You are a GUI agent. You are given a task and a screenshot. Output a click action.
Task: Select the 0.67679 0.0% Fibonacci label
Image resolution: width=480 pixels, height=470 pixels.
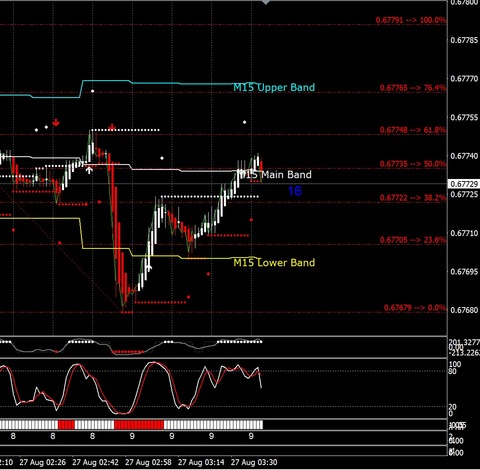[415, 308]
